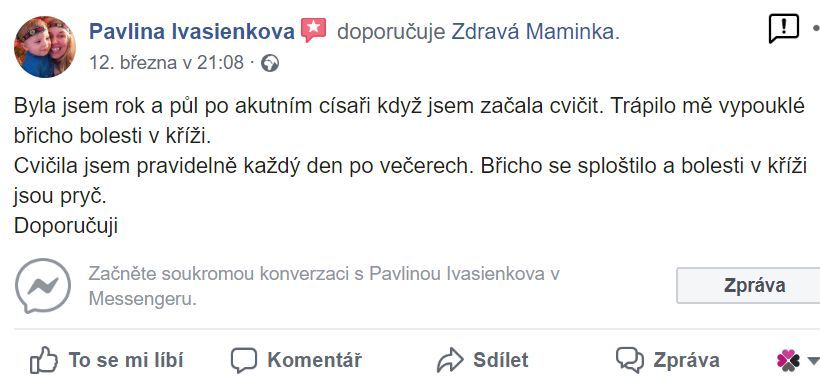Select the Komentář action

pos(314,360)
